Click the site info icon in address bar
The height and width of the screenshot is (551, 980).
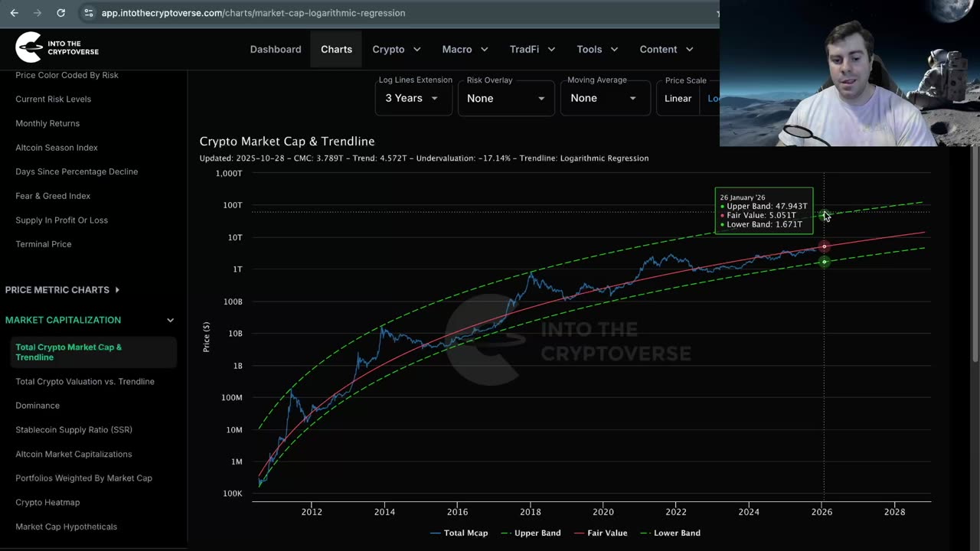(89, 13)
